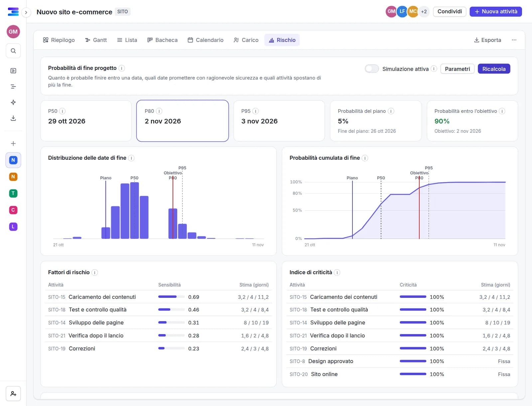Open the invite user icon at the bottom left
Screen dimensions: 532x406
click(13, 394)
